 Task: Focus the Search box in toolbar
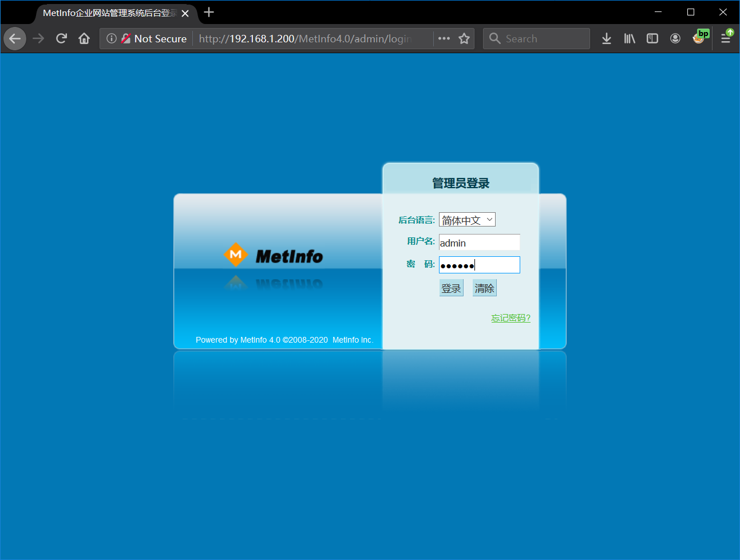pyautogui.click(x=536, y=38)
